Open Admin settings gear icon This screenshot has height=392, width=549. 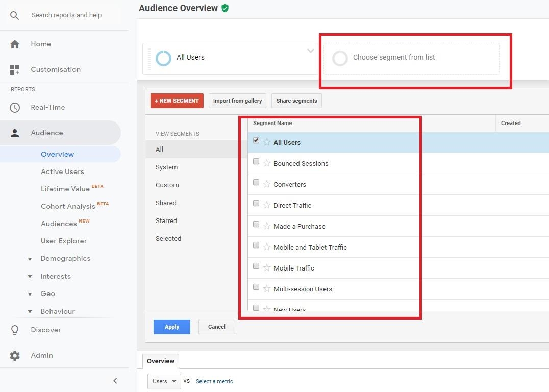tap(15, 356)
